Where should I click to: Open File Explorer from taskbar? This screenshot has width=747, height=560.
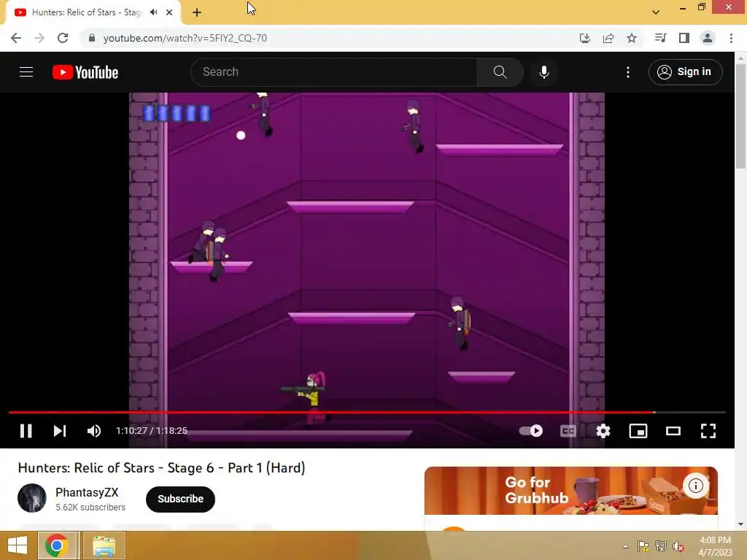[104, 545]
